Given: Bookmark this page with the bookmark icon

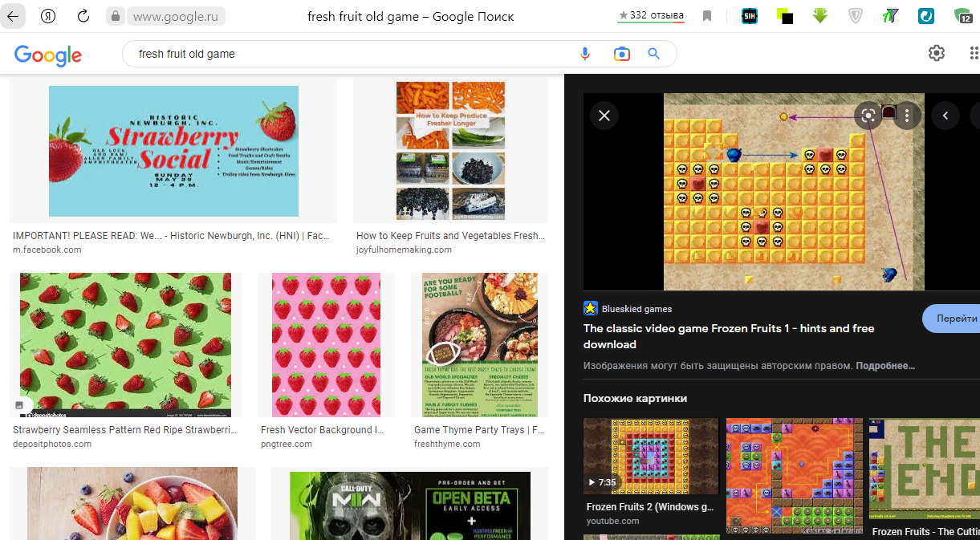Looking at the screenshot, I should point(707,16).
